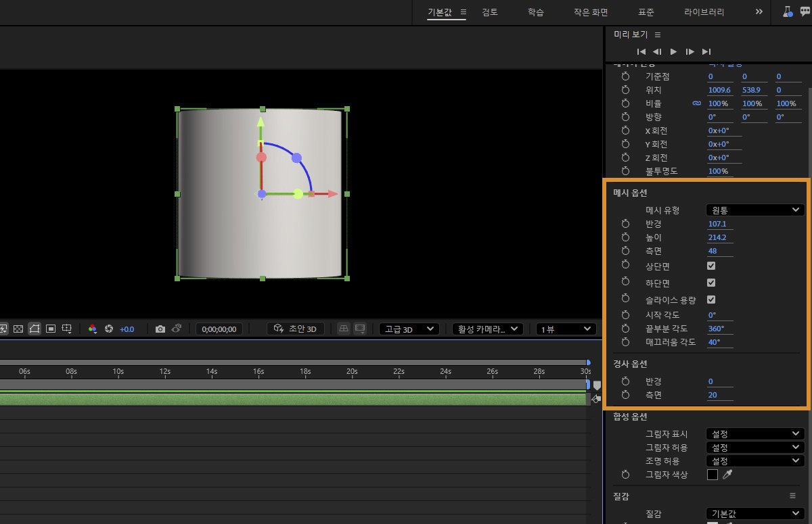Jump to last frame in preview panel
The height and width of the screenshot is (524, 812).
tap(706, 51)
